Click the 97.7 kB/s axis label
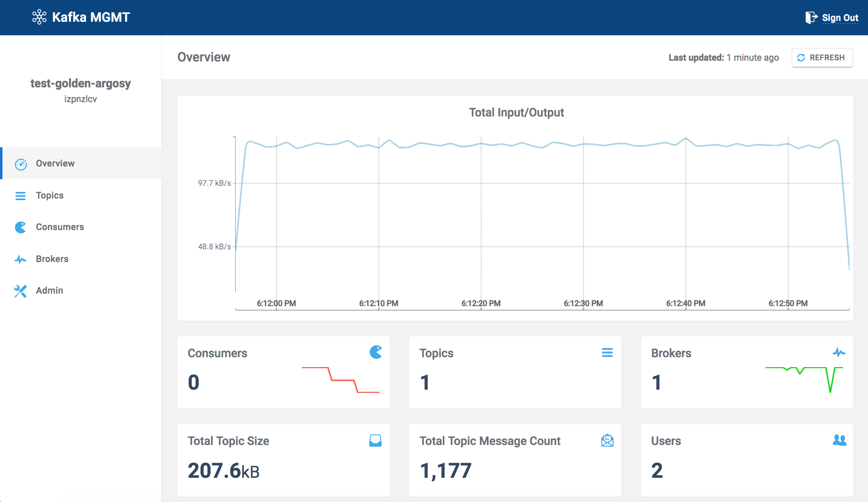The width and height of the screenshot is (868, 502). coord(214,183)
